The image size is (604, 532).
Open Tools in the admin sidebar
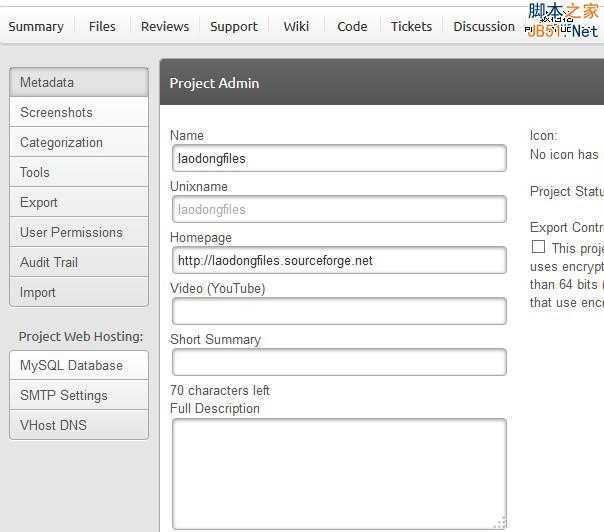[79, 172]
